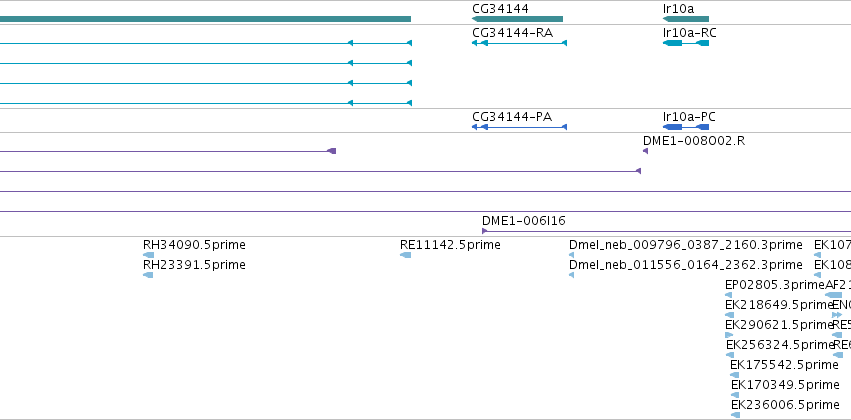851x420 pixels.
Task: Select the EK236006.5prime EST glyph
Action: tap(735, 415)
